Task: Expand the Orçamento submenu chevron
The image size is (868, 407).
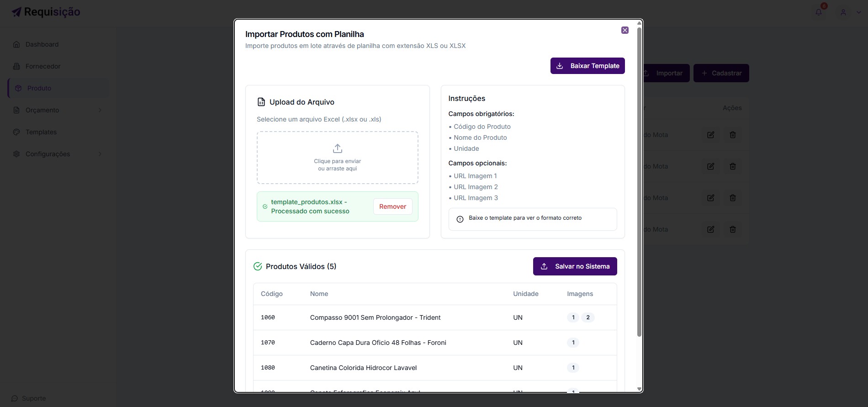Action: click(x=100, y=110)
